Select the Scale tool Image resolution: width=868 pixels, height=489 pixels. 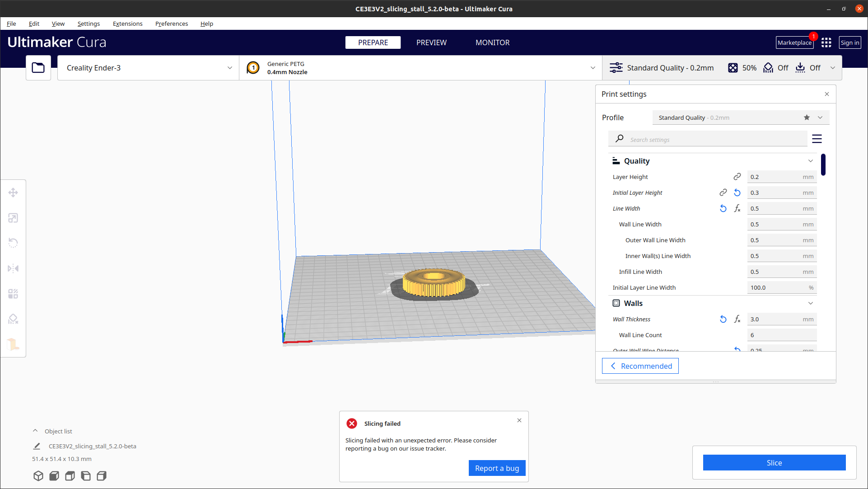(13, 218)
